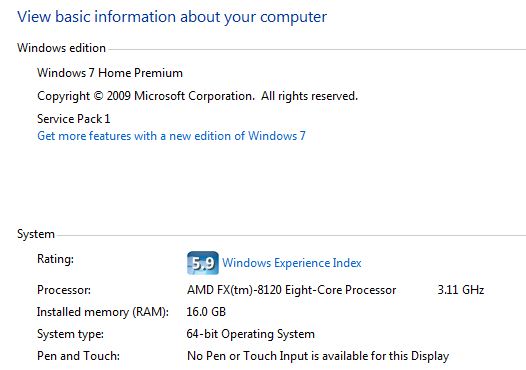Click the System type label
Screen dimensions: 526x370
pyautogui.click(x=70, y=334)
